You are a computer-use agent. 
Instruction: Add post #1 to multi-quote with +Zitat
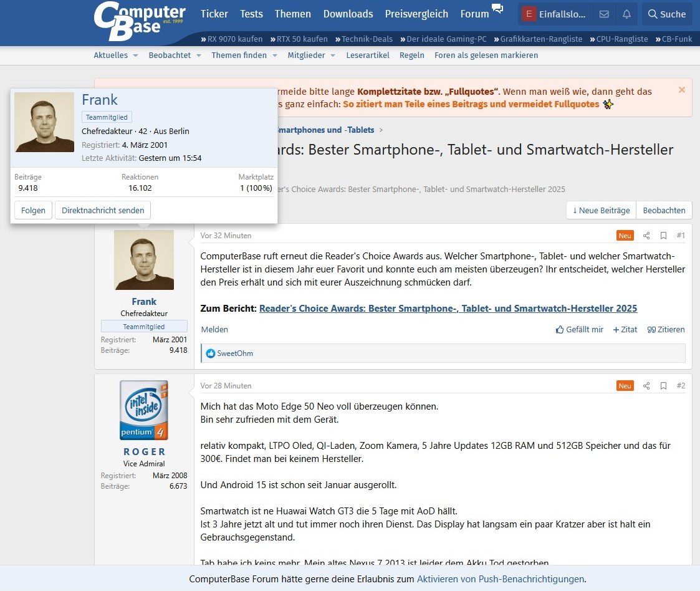(625, 329)
